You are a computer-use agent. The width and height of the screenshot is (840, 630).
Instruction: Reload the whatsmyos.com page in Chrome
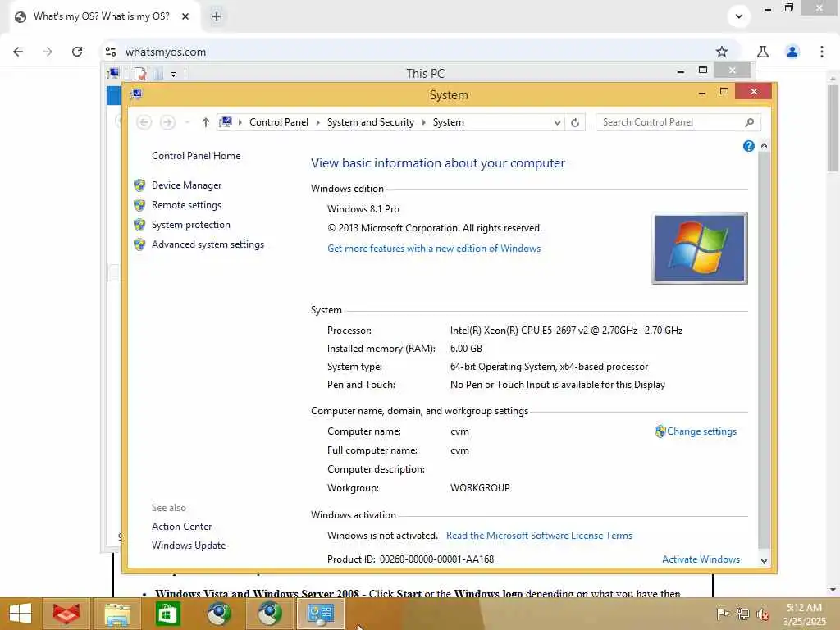pos(77,52)
